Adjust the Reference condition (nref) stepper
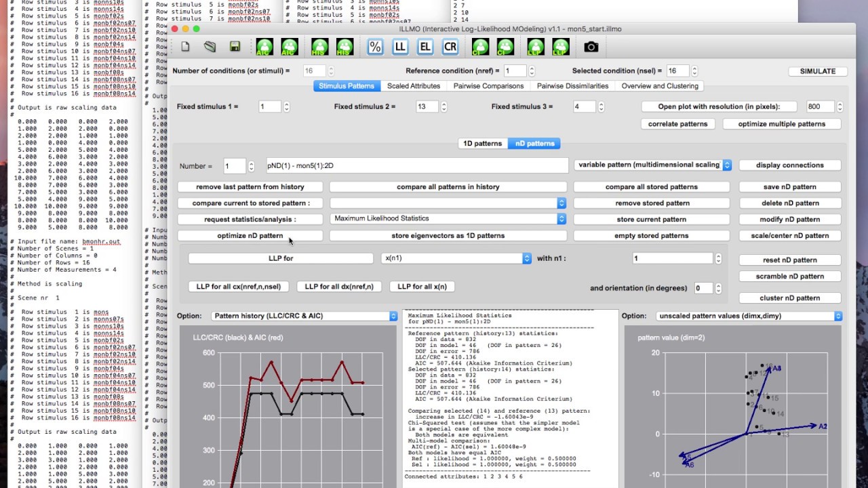This screenshot has height=488, width=868. point(532,71)
